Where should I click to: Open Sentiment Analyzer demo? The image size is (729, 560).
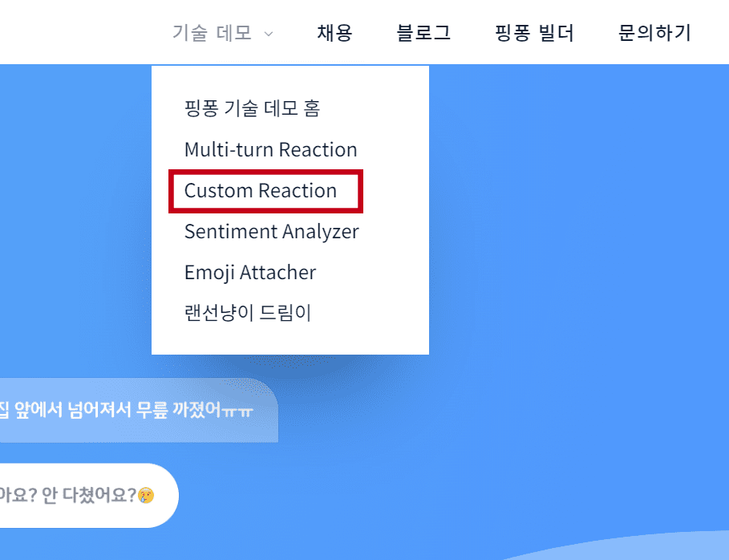tap(272, 232)
